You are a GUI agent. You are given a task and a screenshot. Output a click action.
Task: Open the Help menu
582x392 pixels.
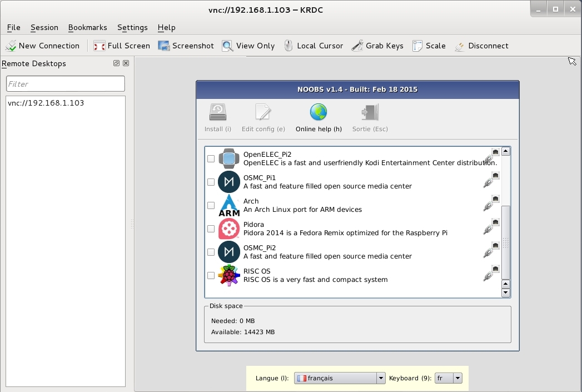(166, 27)
